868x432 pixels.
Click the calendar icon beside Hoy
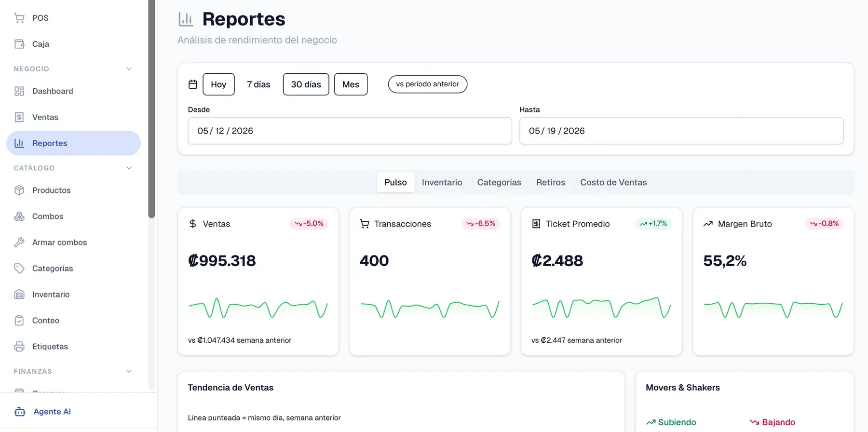(x=193, y=84)
